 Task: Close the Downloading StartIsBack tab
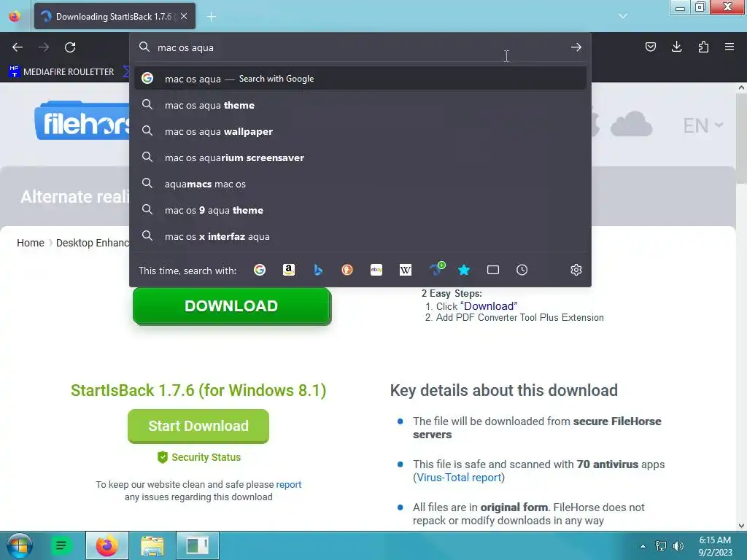[184, 16]
